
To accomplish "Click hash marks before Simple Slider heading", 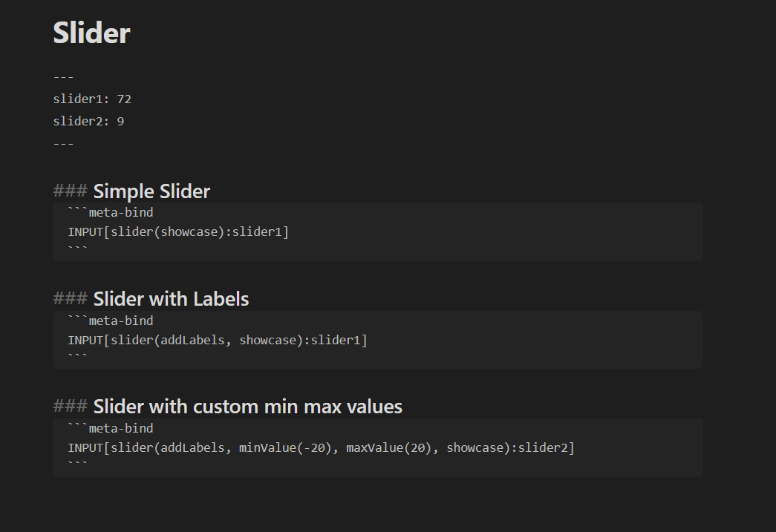I will (x=70, y=191).
